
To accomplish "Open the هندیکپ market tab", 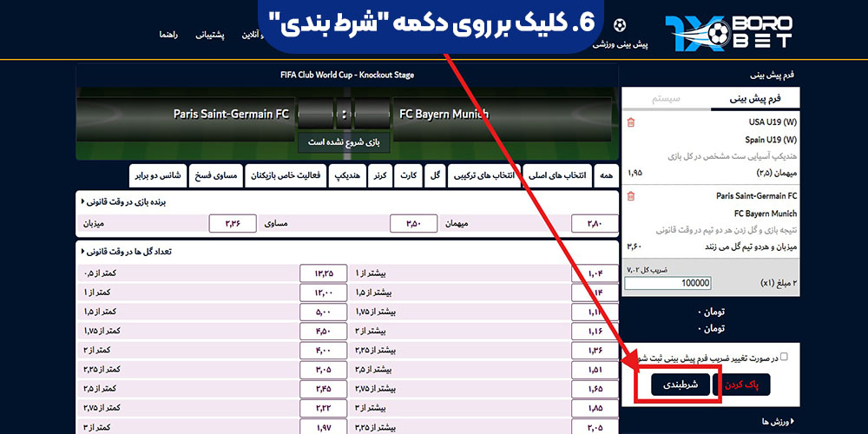I will click(347, 175).
